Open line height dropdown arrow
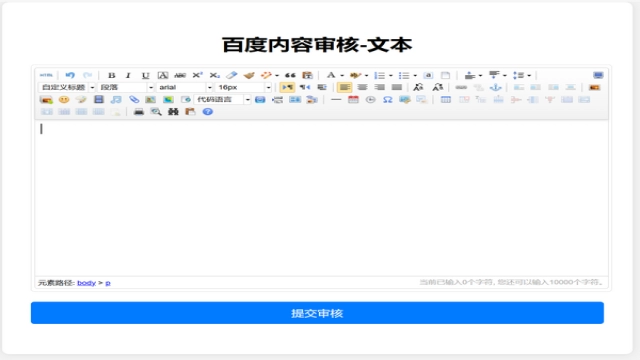 pyautogui.click(x=529, y=76)
